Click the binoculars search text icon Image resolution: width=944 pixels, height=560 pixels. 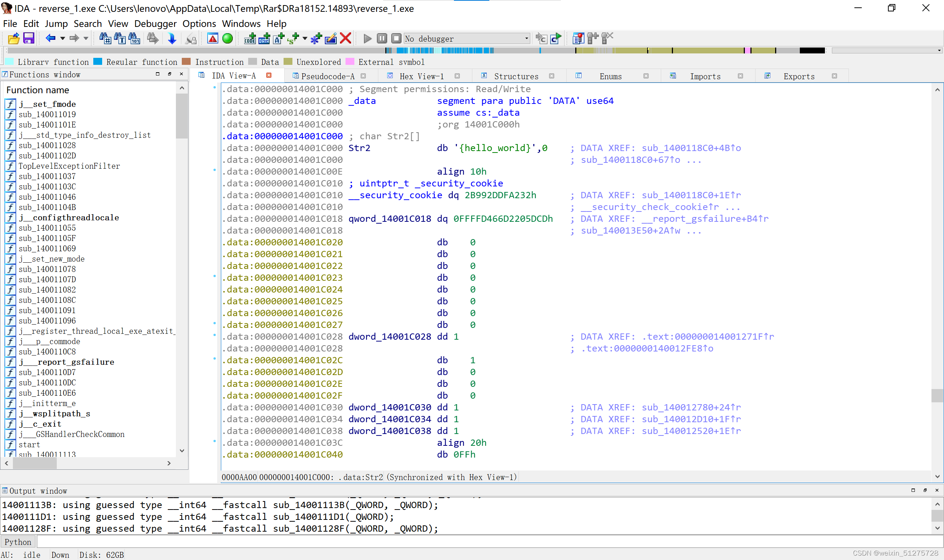point(120,38)
